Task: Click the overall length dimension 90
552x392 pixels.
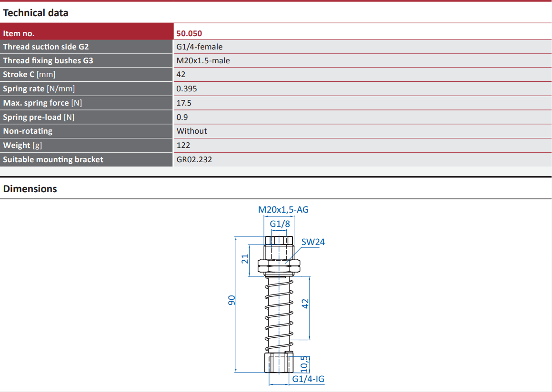Action: tap(231, 300)
